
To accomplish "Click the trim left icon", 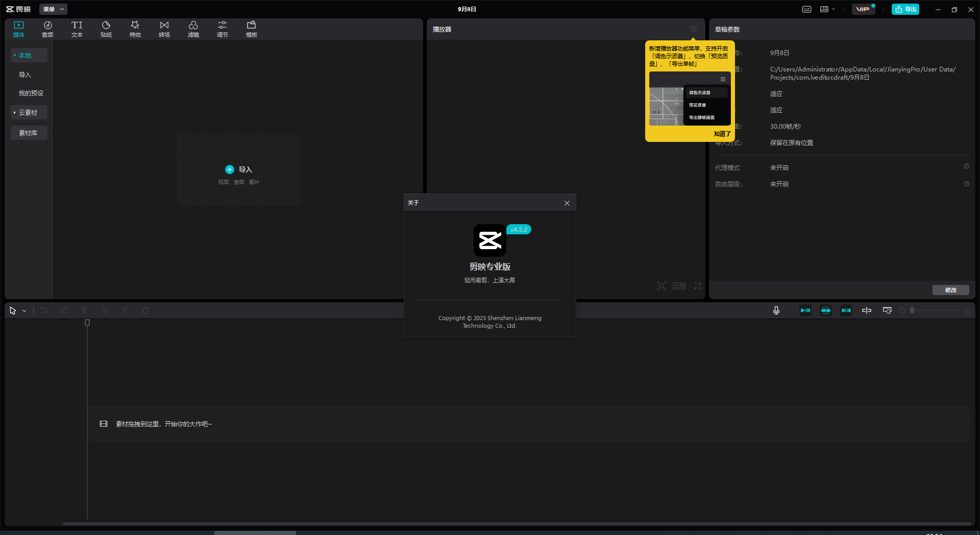I will pos(105,310).
